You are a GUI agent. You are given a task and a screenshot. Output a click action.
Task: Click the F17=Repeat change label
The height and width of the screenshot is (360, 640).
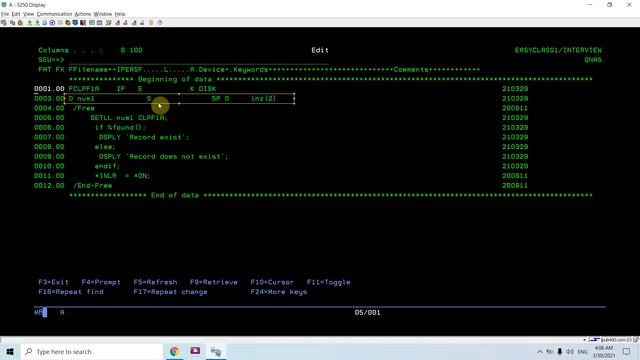(170, 292)
